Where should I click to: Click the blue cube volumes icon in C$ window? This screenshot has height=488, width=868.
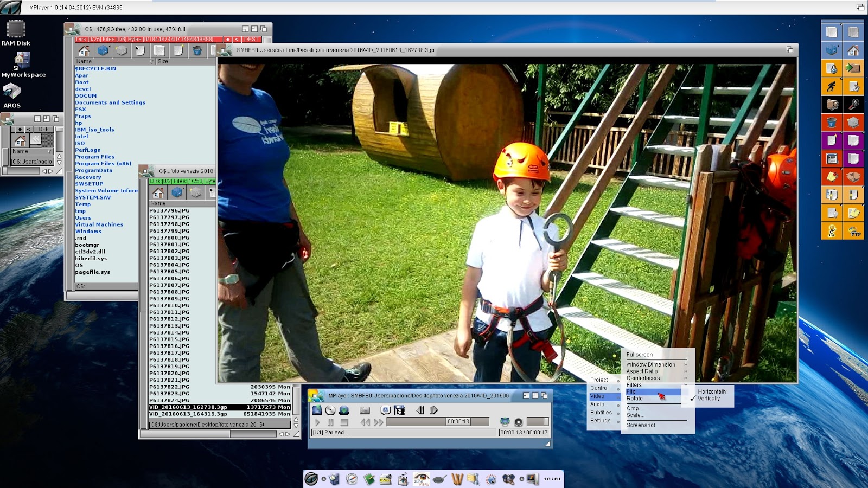click(x=103, y=50)
